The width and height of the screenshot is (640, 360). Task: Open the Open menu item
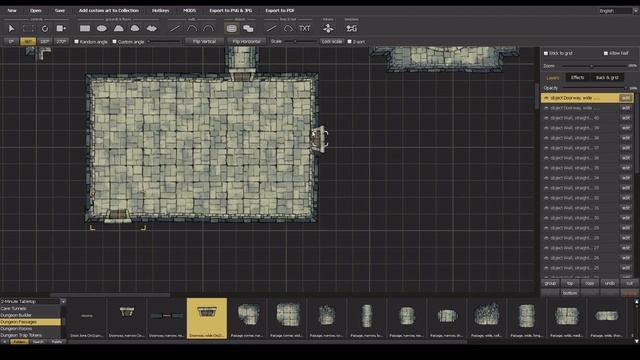[36, 11]
